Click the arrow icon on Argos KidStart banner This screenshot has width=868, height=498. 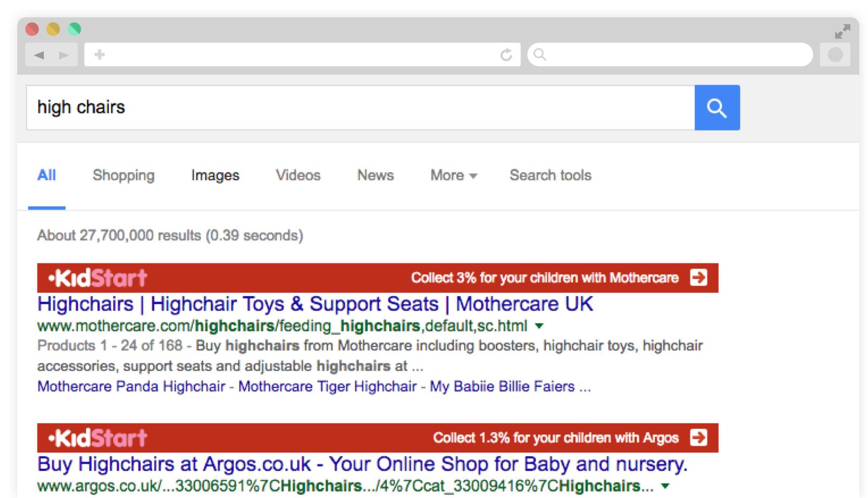tap(699, 437)
